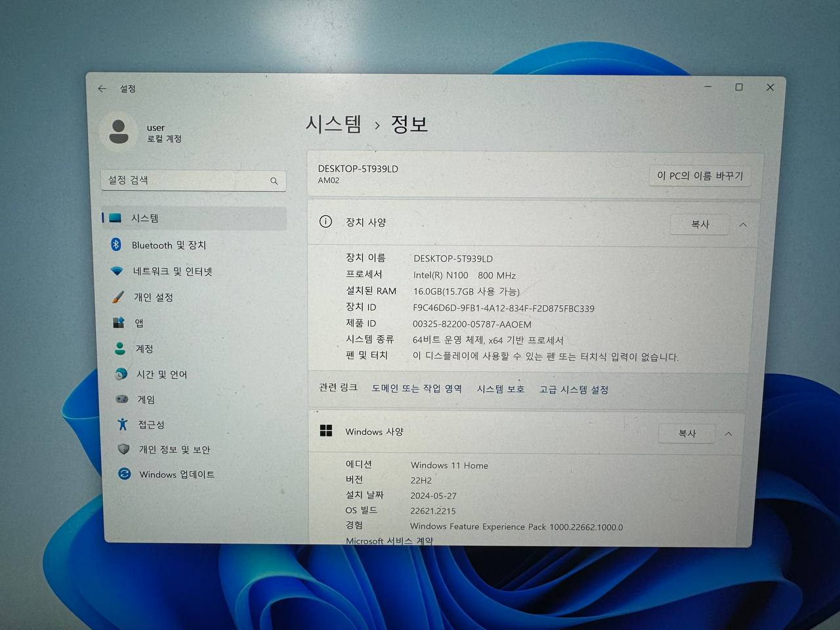Click the edition value Windows 11 Home
Screen dimensions: 840x630
[450, 465]
